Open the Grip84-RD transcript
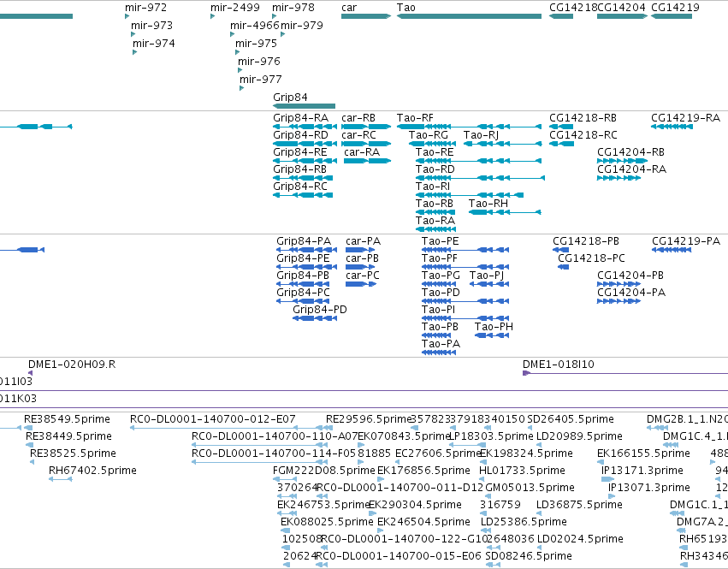The width and height of the screenshot is (728, 569). pyautogui.click(x=305, y=144)
